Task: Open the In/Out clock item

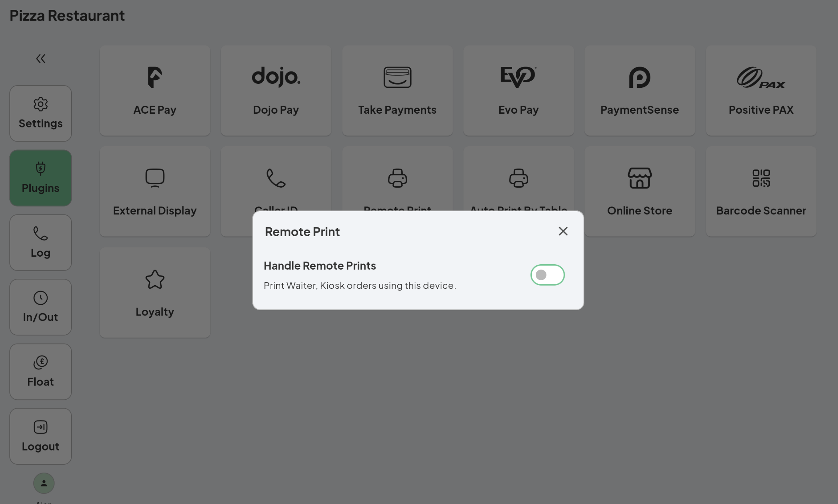Action: [x=40, y=307]
